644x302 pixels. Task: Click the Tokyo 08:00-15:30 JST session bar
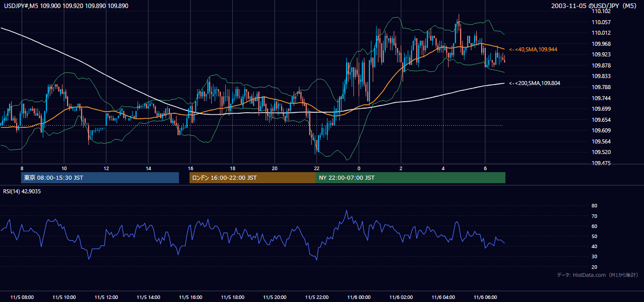[x=100, y=178]
